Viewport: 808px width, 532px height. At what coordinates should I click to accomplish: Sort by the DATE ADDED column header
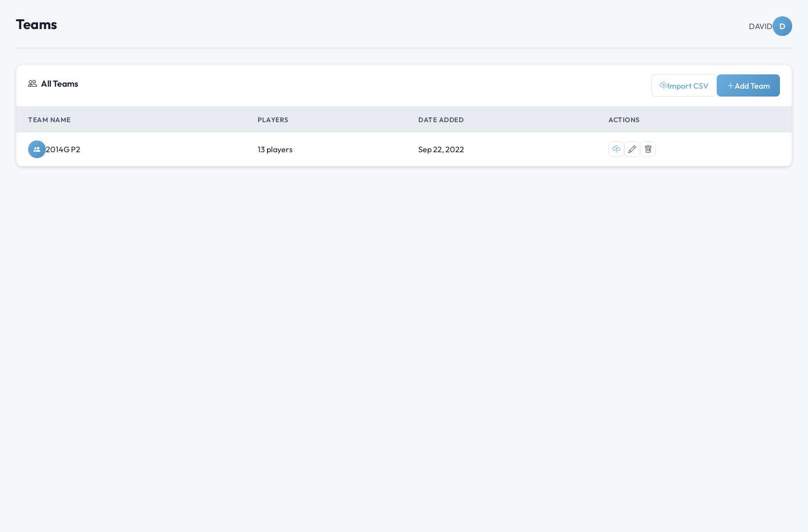coord(440,120)
